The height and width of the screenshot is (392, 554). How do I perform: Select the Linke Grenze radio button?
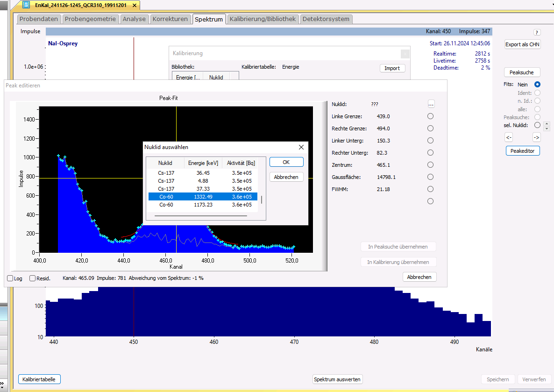tap(430, 116)
